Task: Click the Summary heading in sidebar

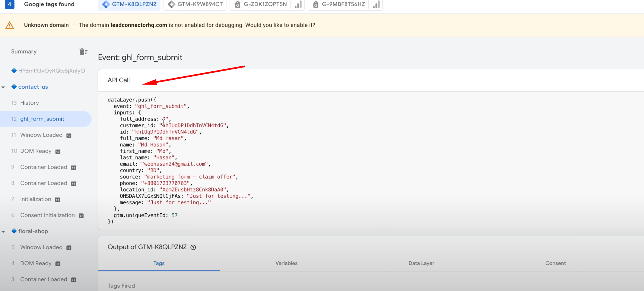Action: point(24,52)
